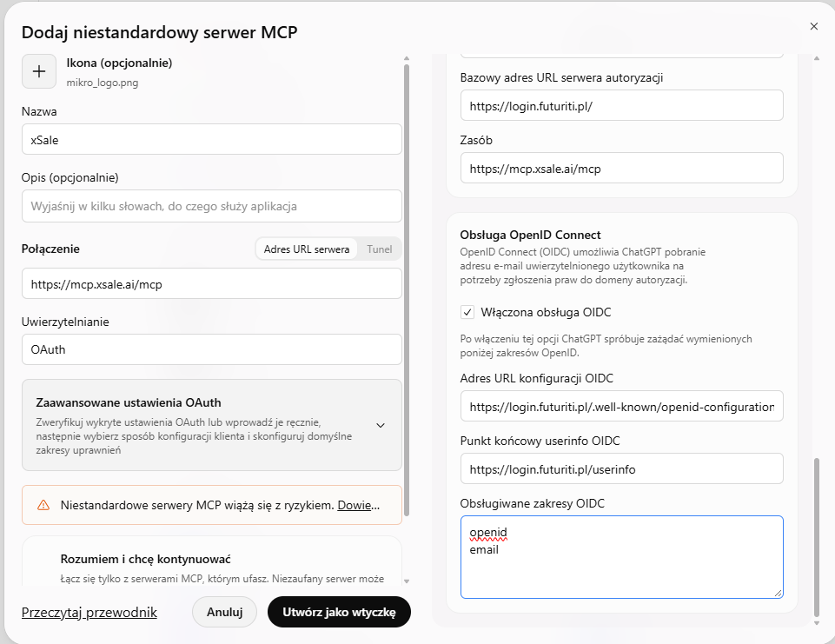Click dialog title Dodaj niestandardowy serwer MCP
835x644 pixels.
pos(159,32)
